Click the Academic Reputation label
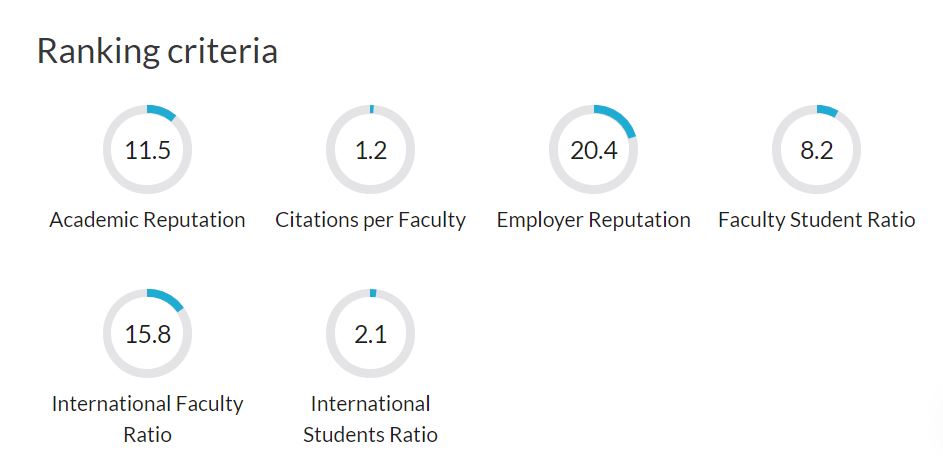 [x=147, y=220]
